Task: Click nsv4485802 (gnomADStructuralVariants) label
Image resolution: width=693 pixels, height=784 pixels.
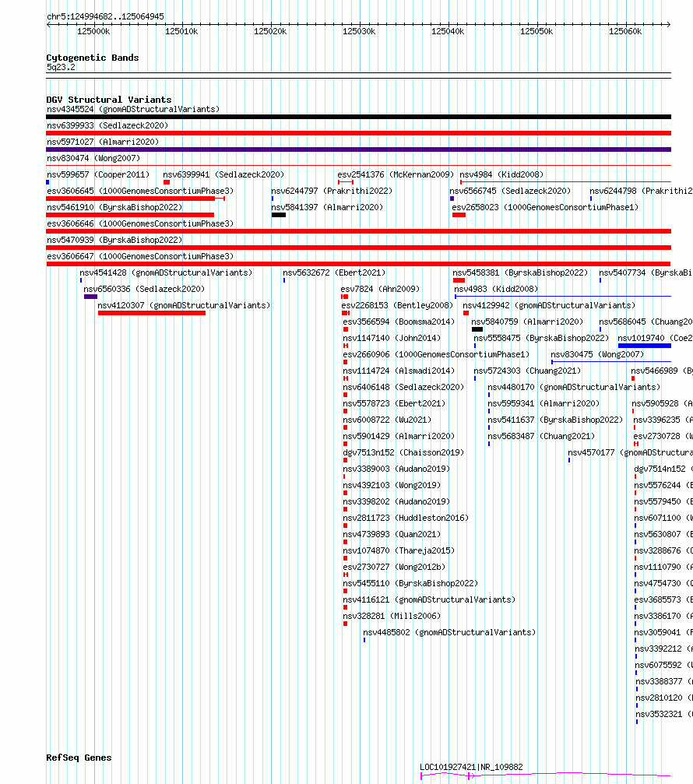Action: (x=449, y=633)
